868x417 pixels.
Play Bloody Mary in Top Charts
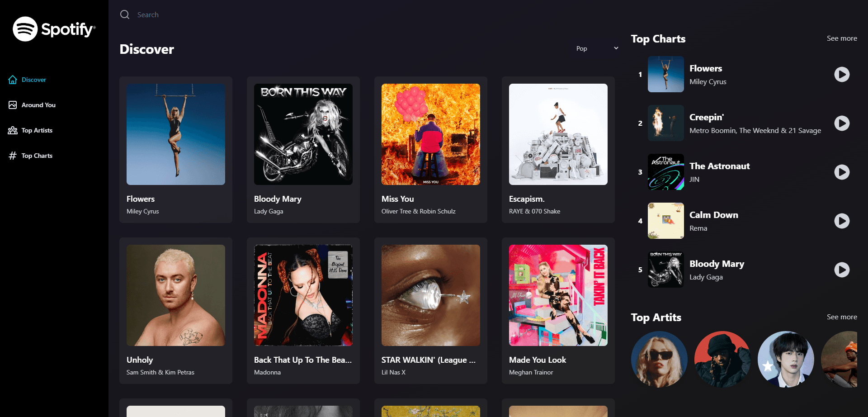[842, 270]
